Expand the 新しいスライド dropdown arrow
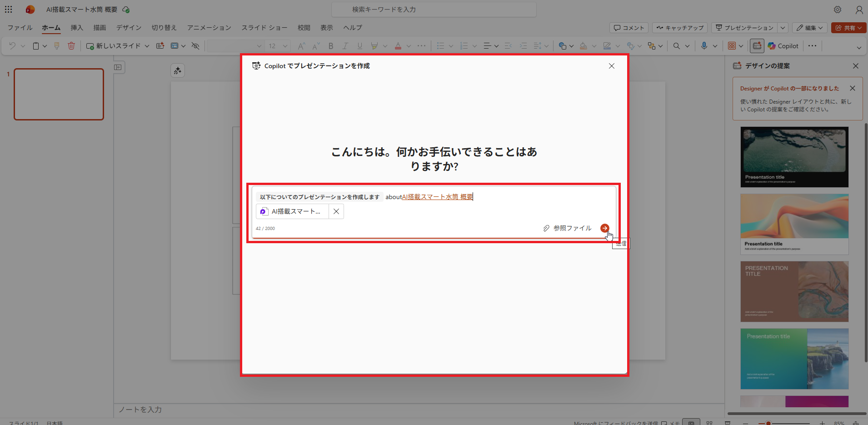 [146, 45]
